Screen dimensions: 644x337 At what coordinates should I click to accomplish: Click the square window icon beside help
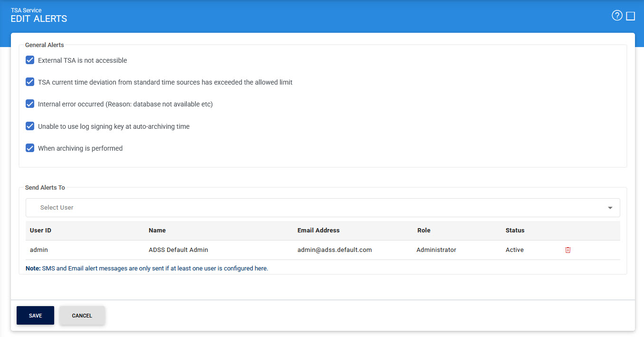click(x=631, y=16)
